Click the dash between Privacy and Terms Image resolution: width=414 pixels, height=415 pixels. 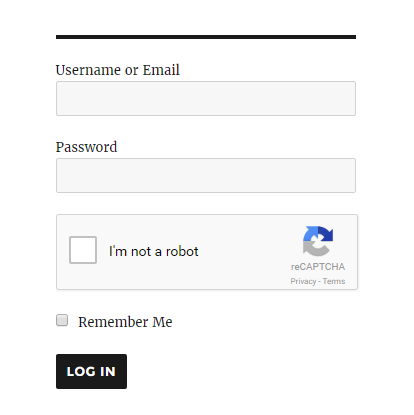319,282
